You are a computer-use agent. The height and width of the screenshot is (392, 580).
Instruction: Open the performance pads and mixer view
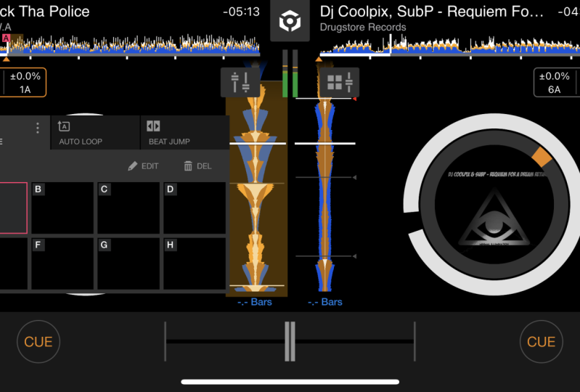(x=340, y=82)
